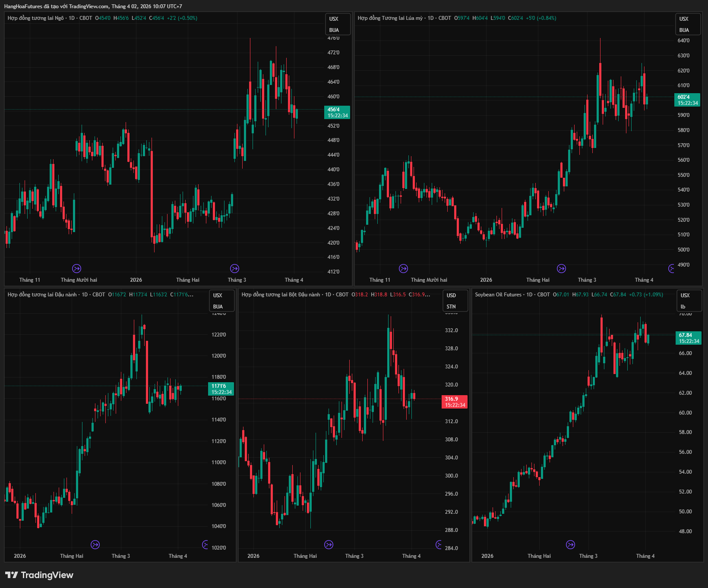The height and width of the screenshot is (588, 708).
Task: Click '2026' on Soybean Oil chart time axis
Action: 487,556
